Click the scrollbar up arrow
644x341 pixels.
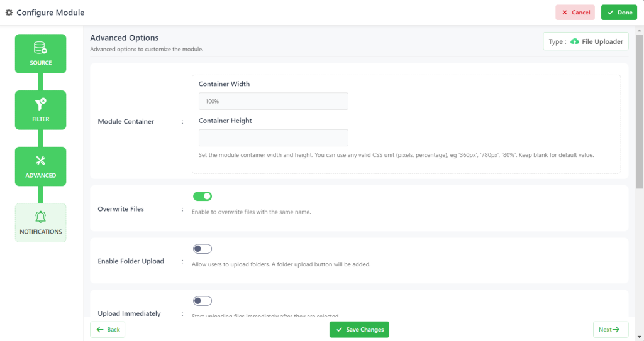(640, 30)
